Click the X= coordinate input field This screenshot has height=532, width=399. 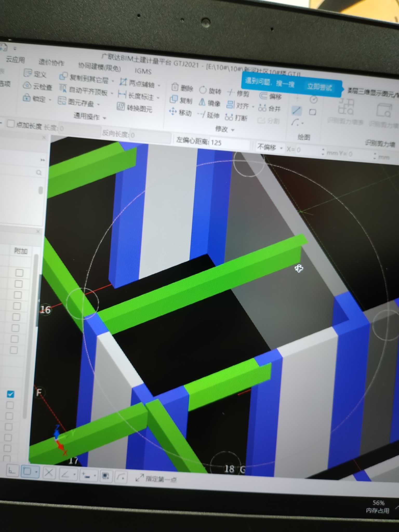308,150
